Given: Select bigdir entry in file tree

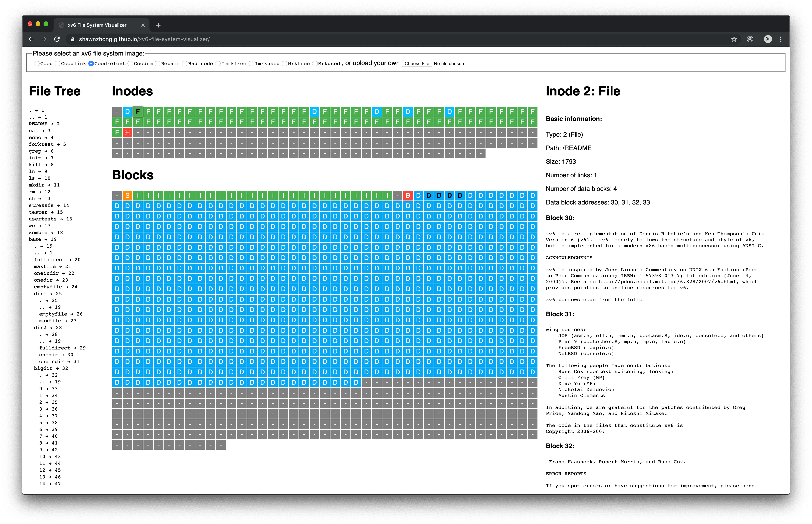Looking at the screenshot, I should point(43,368).
